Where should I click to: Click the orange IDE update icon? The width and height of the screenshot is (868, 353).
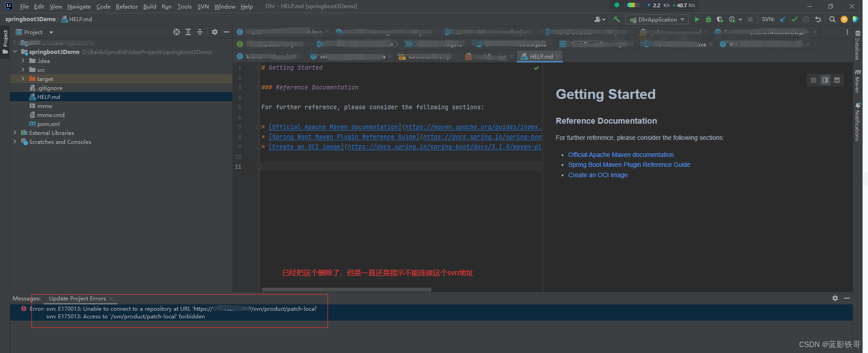(x=844, y=19)
